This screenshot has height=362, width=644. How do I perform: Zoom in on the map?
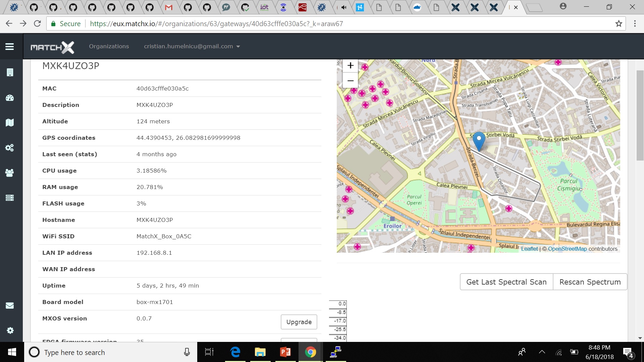[350, 66]
